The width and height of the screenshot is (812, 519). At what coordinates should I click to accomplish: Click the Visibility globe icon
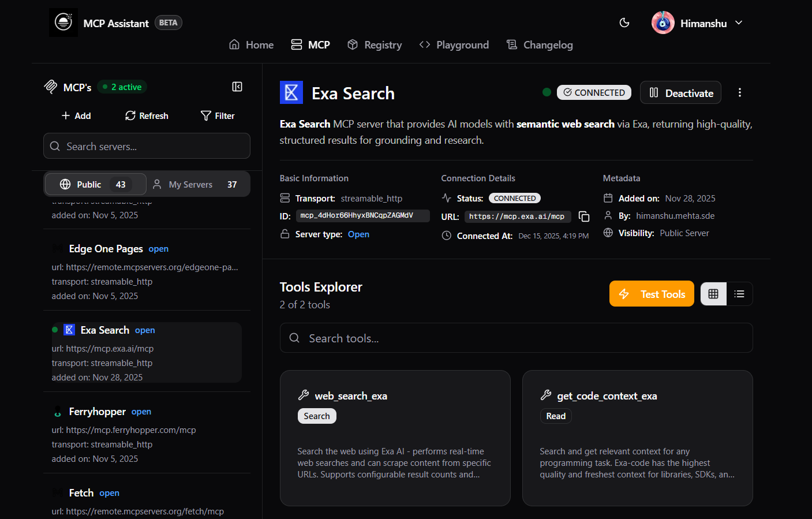pyautogui.click(x=608, y=233)
